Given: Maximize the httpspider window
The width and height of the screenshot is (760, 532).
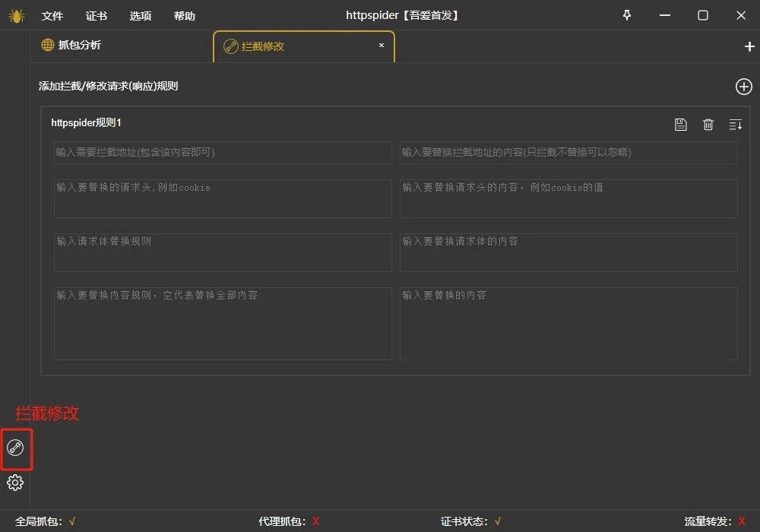Looking at the screenshot, I should (x=703, y=15).
